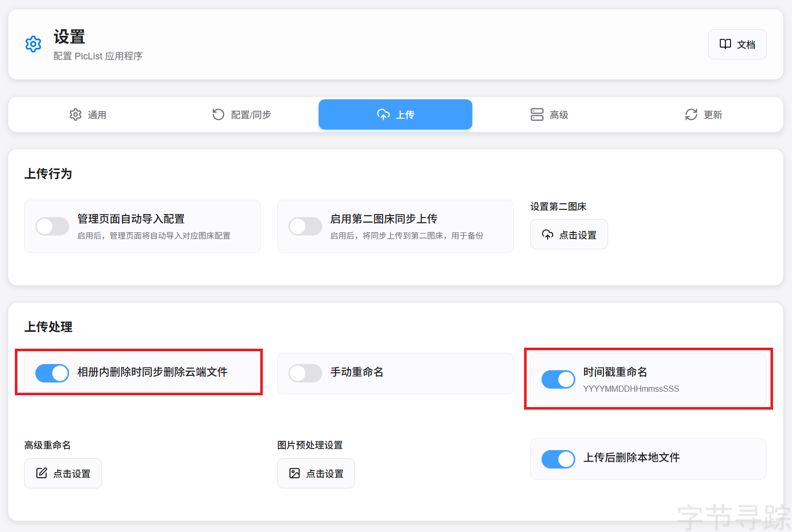This screenshot has height=532, width=792.
Task: Click the 上传行为 section heading
Action: (48, 174)
